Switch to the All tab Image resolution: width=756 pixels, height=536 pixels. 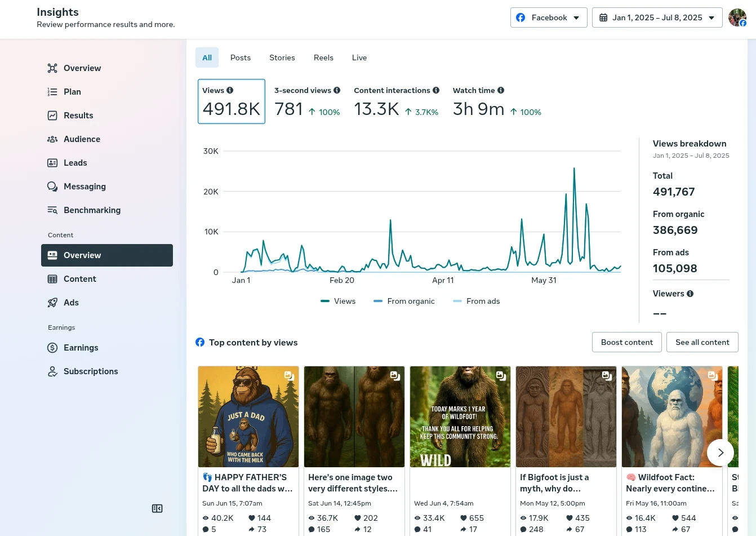pyautogui.click(x=207, y=57)
